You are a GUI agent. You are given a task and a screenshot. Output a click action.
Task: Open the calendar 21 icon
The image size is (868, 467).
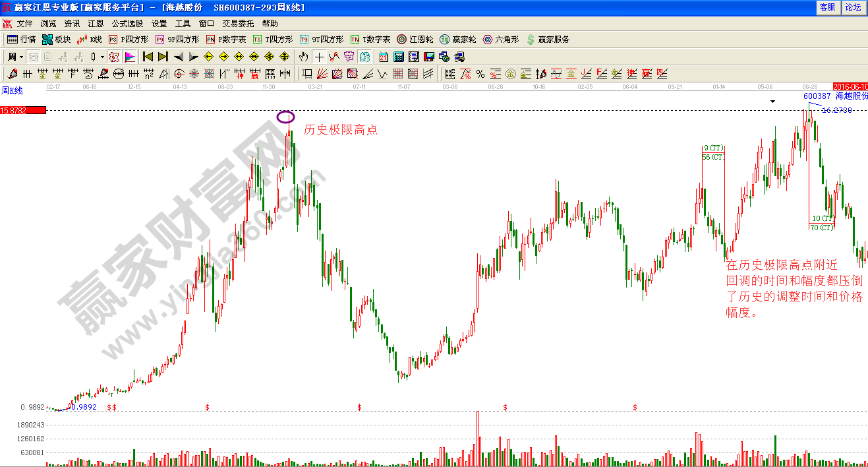pyautogui.click(x=384, y=57)
